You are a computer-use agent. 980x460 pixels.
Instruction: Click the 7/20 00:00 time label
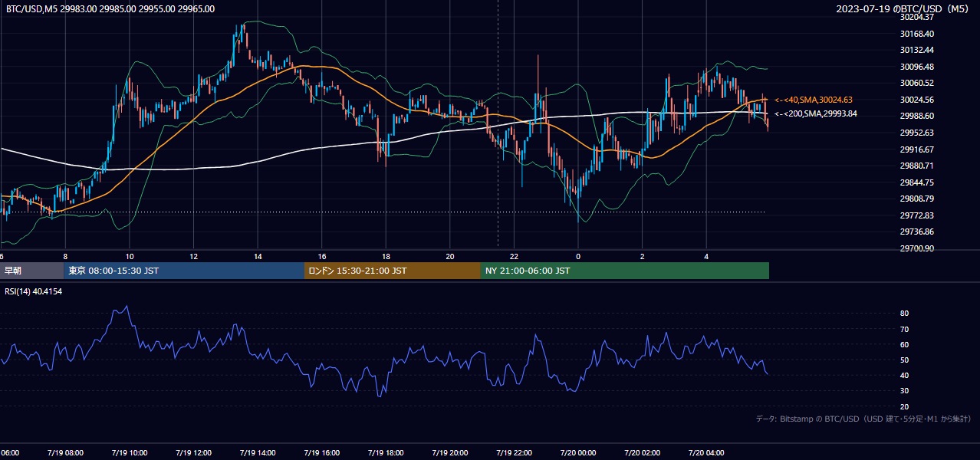click(x=577, y=453)
